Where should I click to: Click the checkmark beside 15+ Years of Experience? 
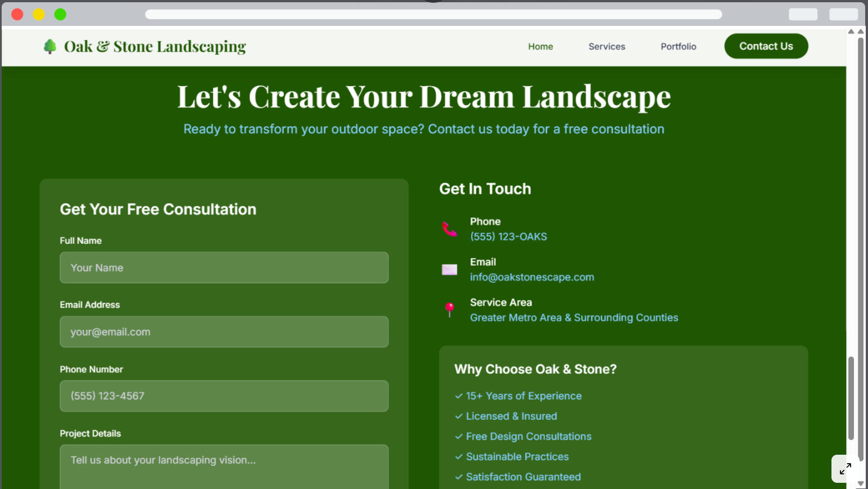[459, 396]
